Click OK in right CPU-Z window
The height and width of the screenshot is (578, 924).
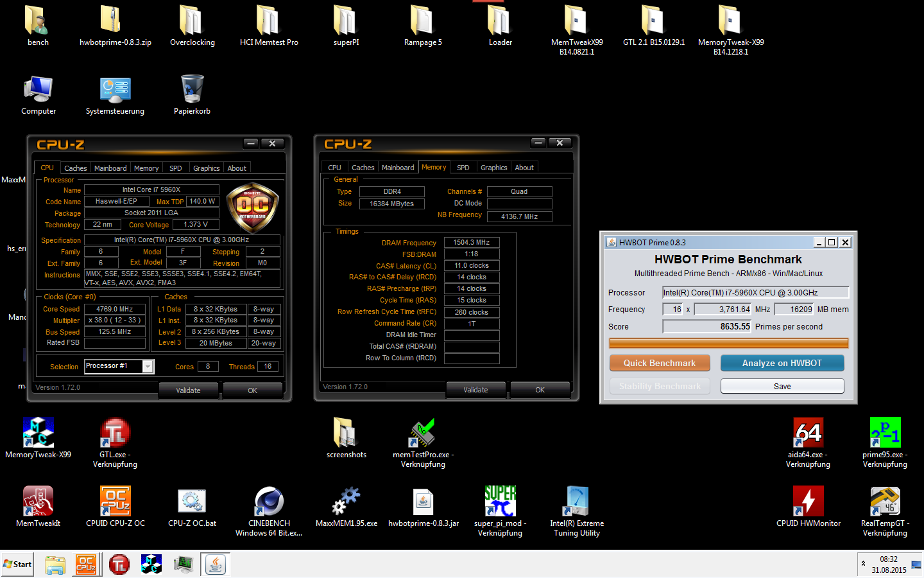point(540,390)
